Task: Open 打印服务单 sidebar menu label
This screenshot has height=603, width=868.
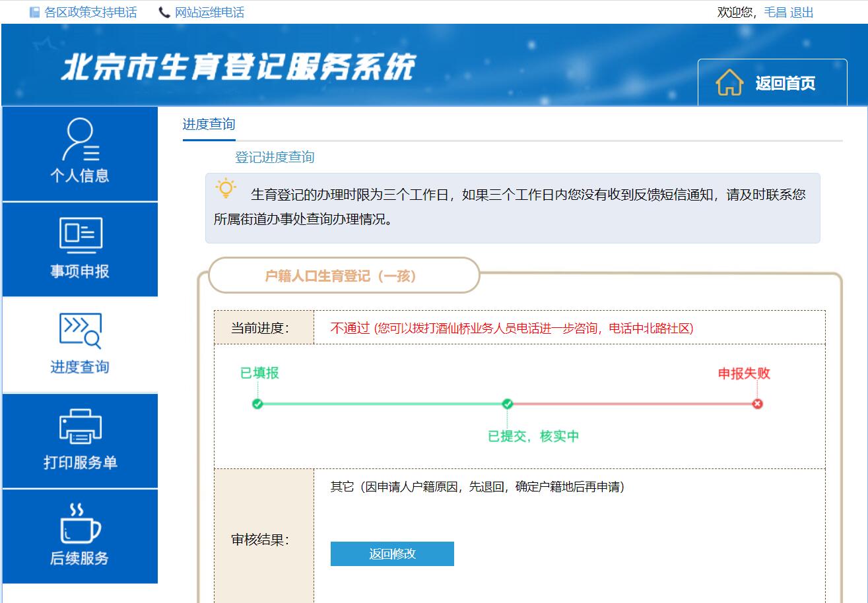Action: [x=81, y=462]
